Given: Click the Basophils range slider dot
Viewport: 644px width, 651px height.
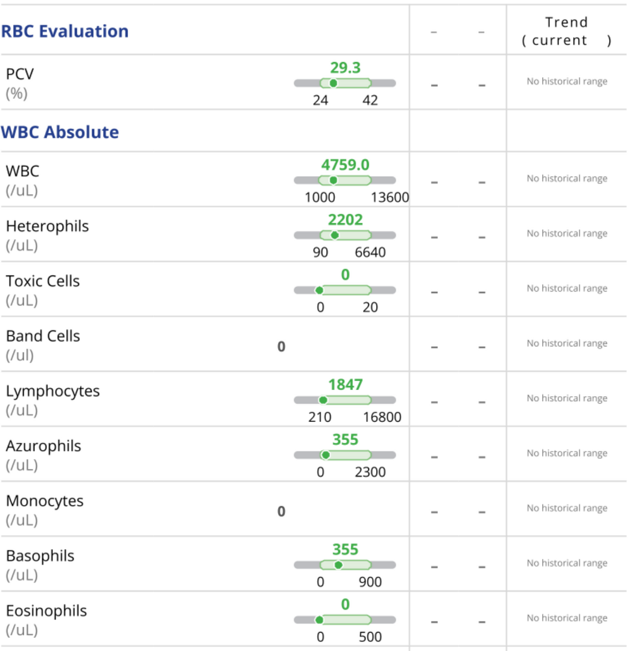Looking at the screenshot, I should (338, 565).
